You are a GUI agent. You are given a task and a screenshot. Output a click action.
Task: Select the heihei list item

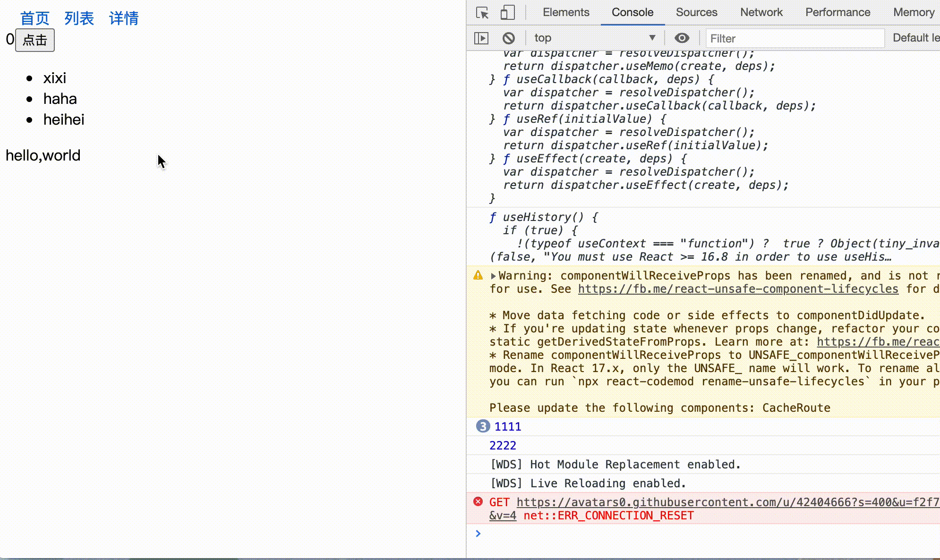click(64, 120)
